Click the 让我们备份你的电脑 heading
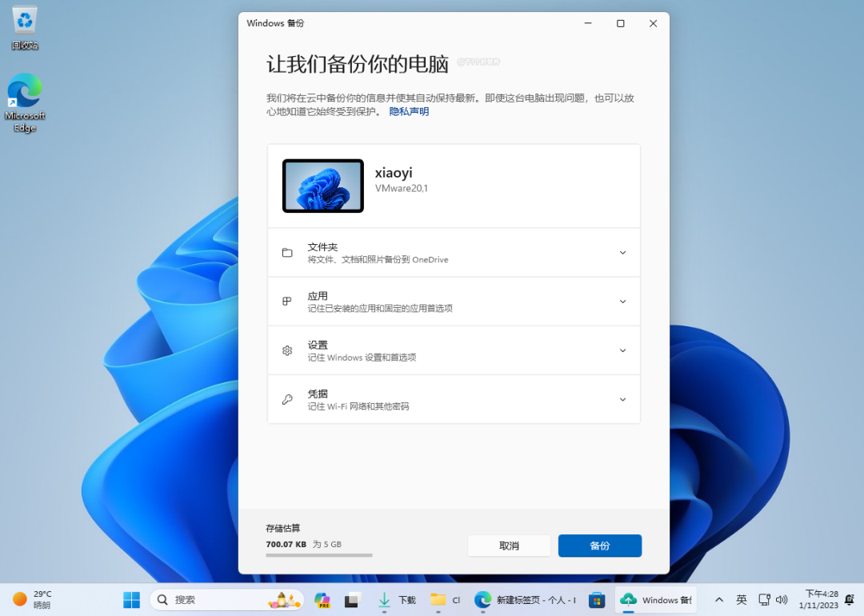Viewport: 864px width, 616px height. click(357, 65)
